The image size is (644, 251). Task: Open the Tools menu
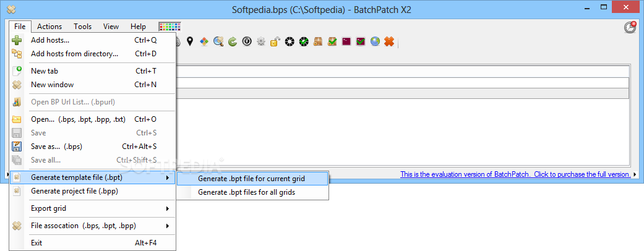coord(82,27)
